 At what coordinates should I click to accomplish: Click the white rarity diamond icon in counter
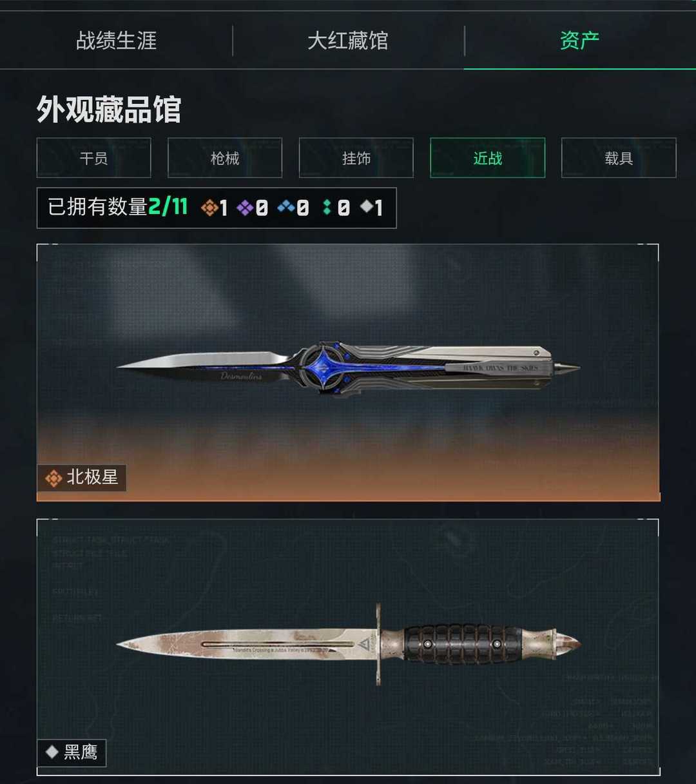[x=366, y=207]
